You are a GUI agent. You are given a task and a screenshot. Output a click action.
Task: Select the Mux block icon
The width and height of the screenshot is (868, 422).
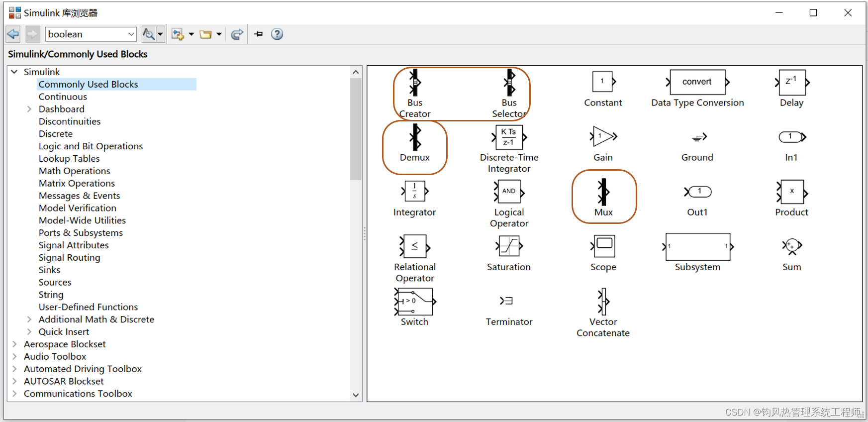tap(603, 192)
